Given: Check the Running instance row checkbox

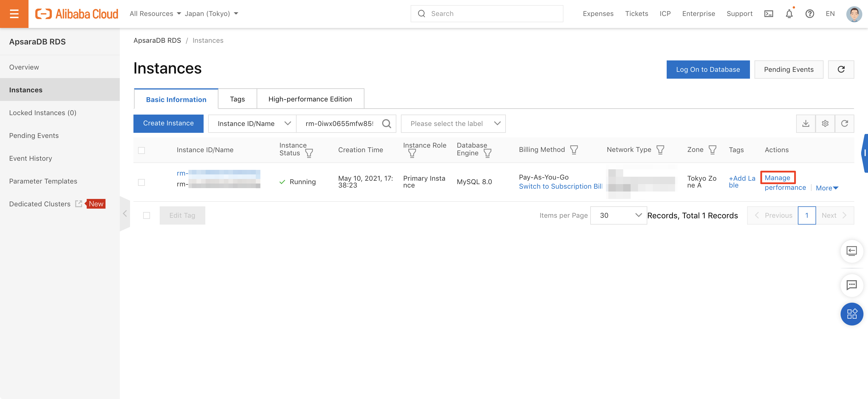Looking at the screenshot, I should [141, 182].
